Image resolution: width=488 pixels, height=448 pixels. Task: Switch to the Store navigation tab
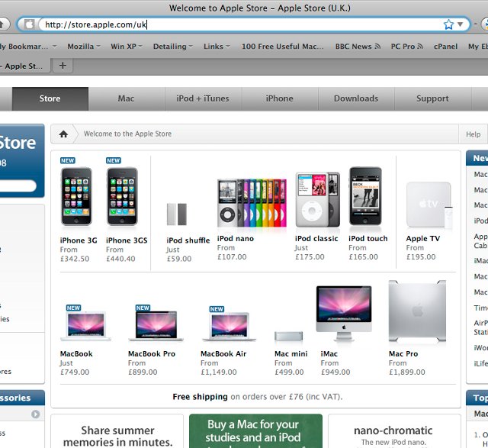click(50, 98)
